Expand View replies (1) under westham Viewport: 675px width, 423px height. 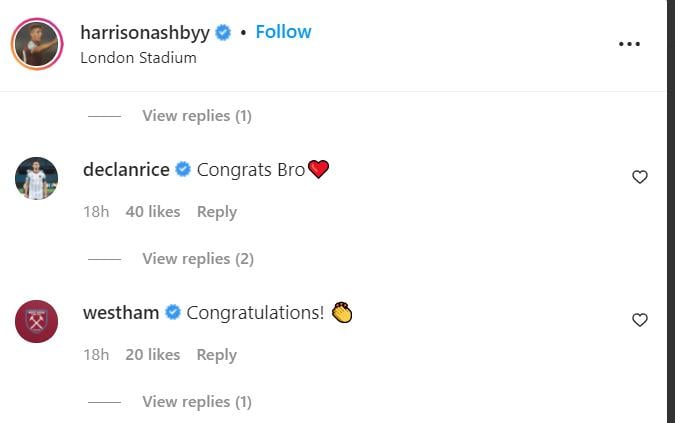tap(197, 402)
